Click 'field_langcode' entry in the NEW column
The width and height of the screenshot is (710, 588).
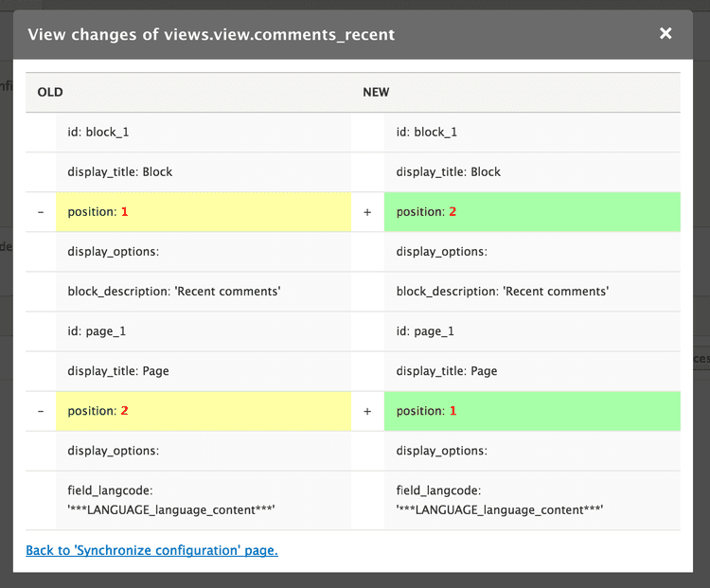pos(532,501)
